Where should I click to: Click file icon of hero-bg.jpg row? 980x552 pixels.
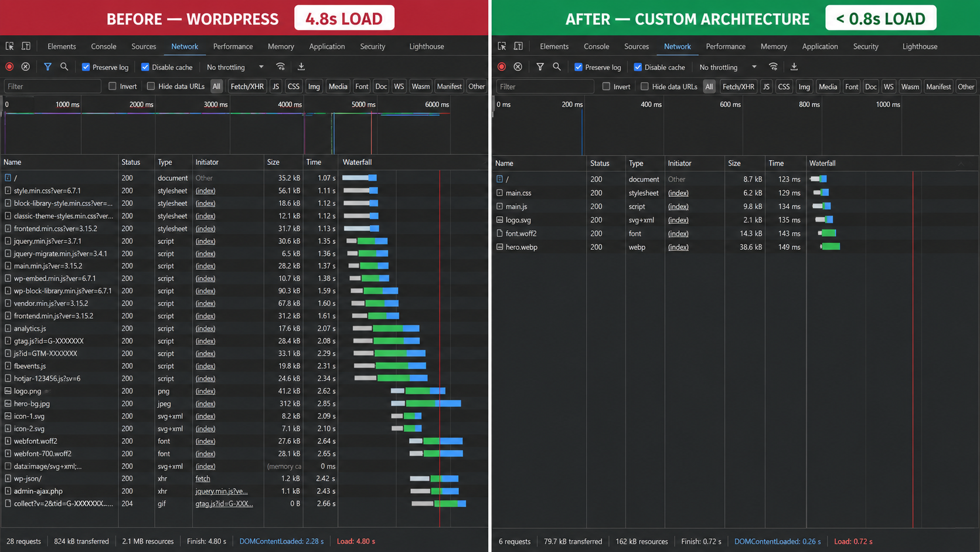tap(8, 404)
